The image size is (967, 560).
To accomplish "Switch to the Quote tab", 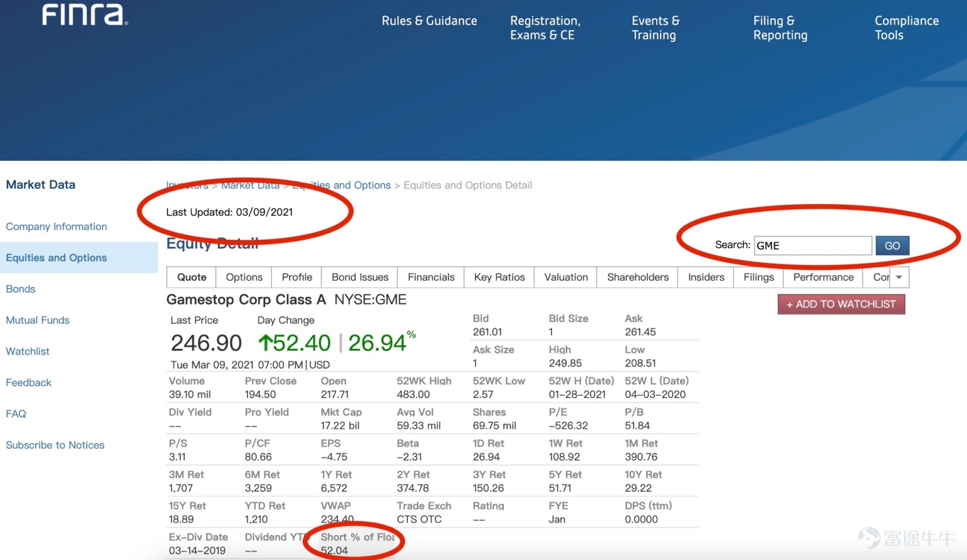I will pyautogui.click(x=192, y=277).
